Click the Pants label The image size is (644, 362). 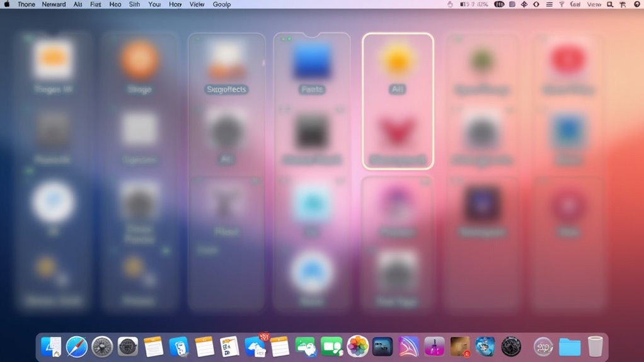tap(312, 89)
